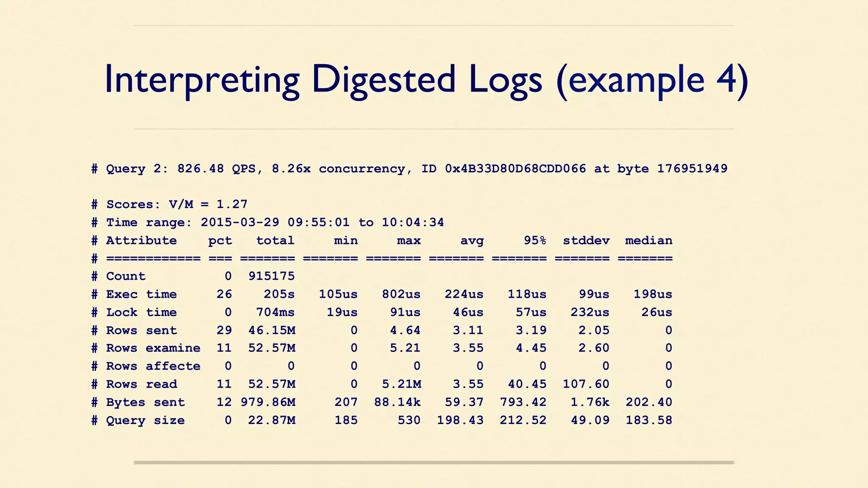
Task: Click the Exec time avg '224us'
Action: (464, 294)
